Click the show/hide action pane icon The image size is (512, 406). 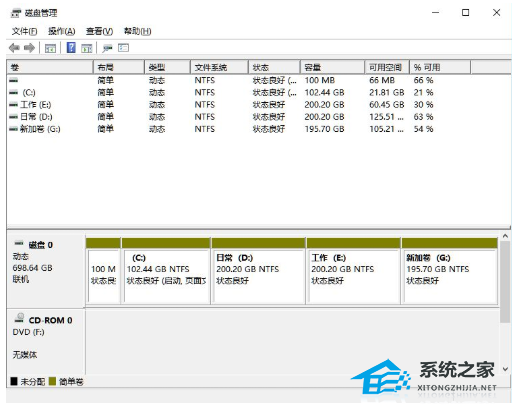[87, 48]
